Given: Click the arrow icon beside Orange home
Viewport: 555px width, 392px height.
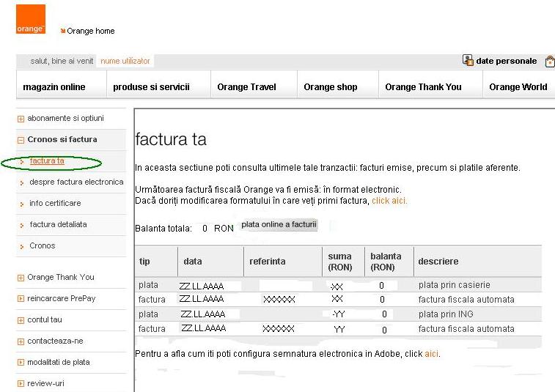Looking at the screenshot, I should point(62,31).
